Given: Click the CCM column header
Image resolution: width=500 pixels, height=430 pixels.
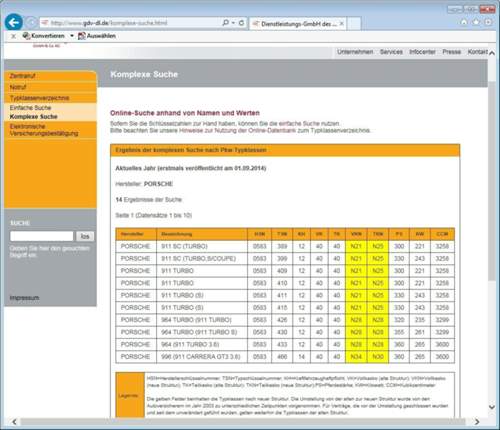Looking at the screenshot, I should 442,234.
